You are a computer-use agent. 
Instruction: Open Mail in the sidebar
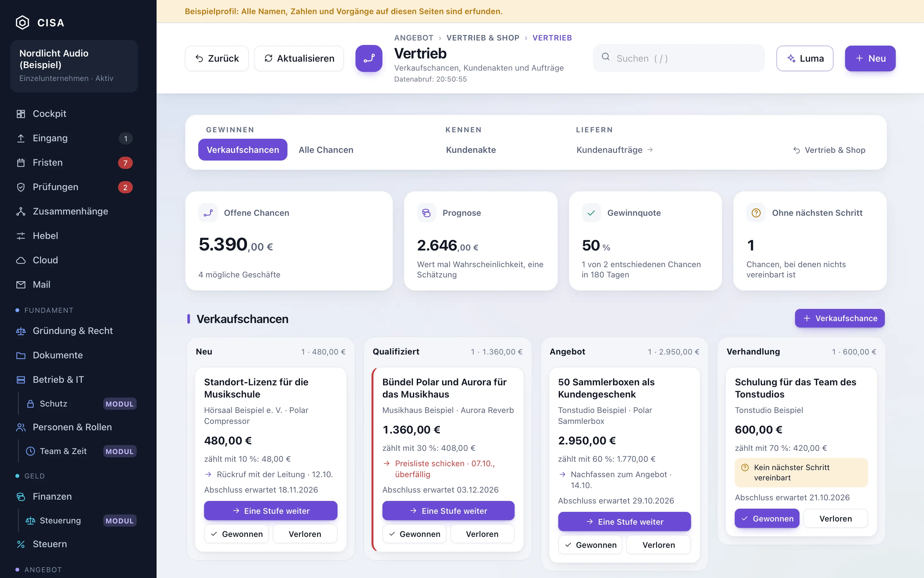point(74,285)
